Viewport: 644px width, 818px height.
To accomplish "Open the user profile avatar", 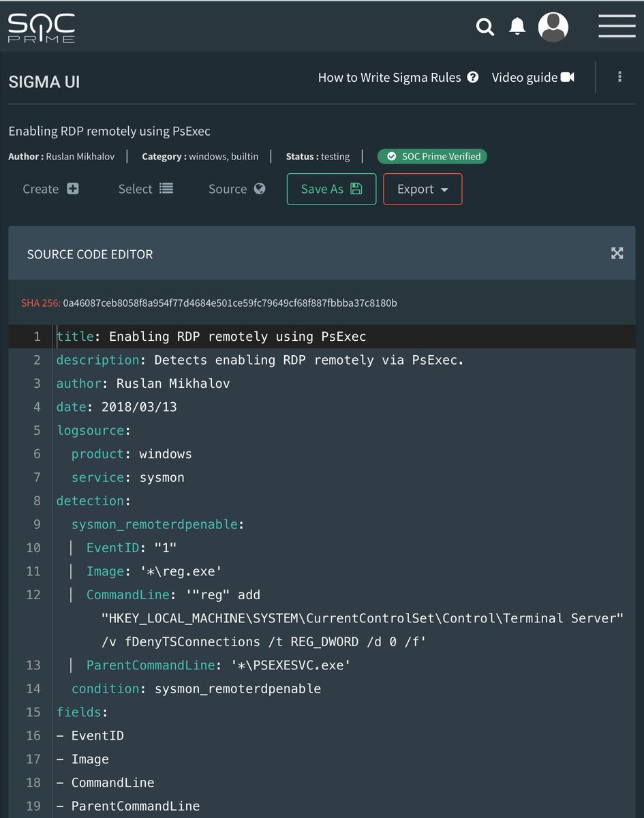I will pos(553,27).
